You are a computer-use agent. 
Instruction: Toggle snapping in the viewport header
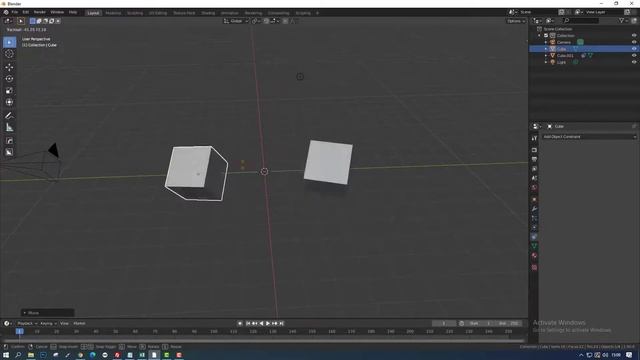[266, 21]
